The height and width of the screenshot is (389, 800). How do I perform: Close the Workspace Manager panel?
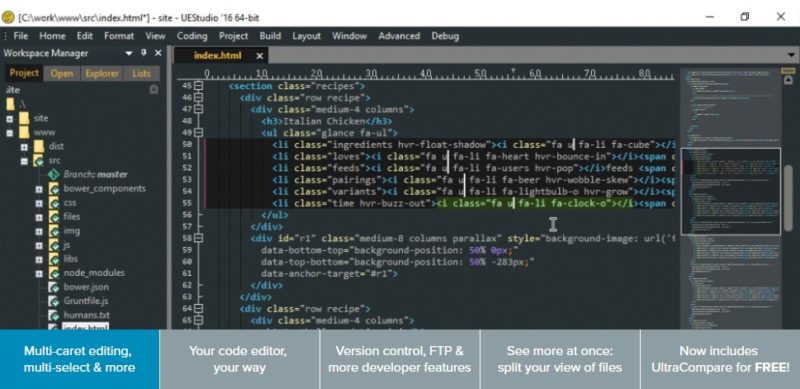click(158, 53)
